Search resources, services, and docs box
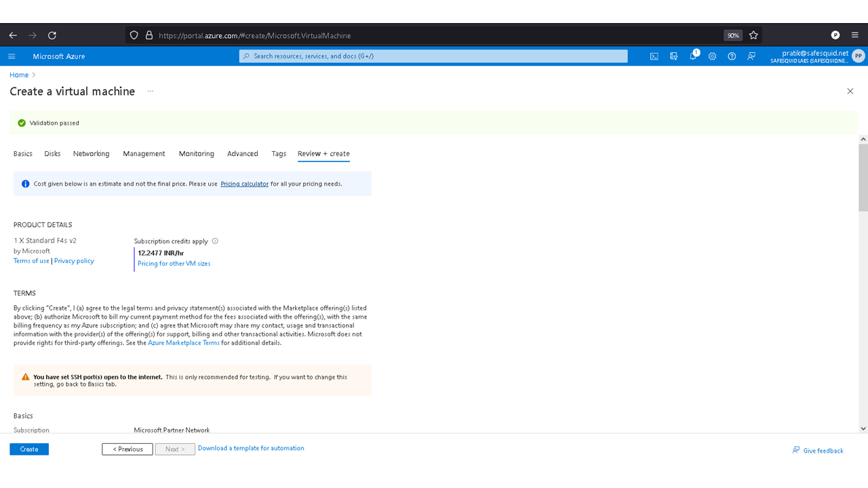 tap(433, 56)
